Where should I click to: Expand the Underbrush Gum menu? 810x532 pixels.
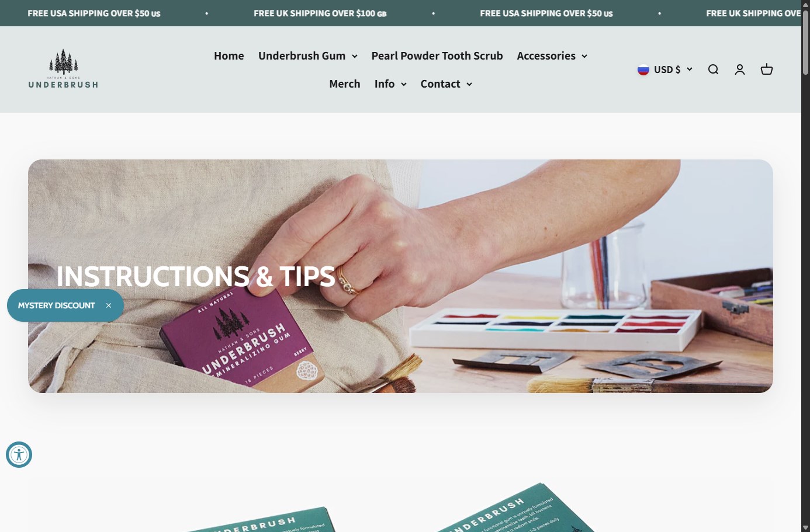click(308, 56)
